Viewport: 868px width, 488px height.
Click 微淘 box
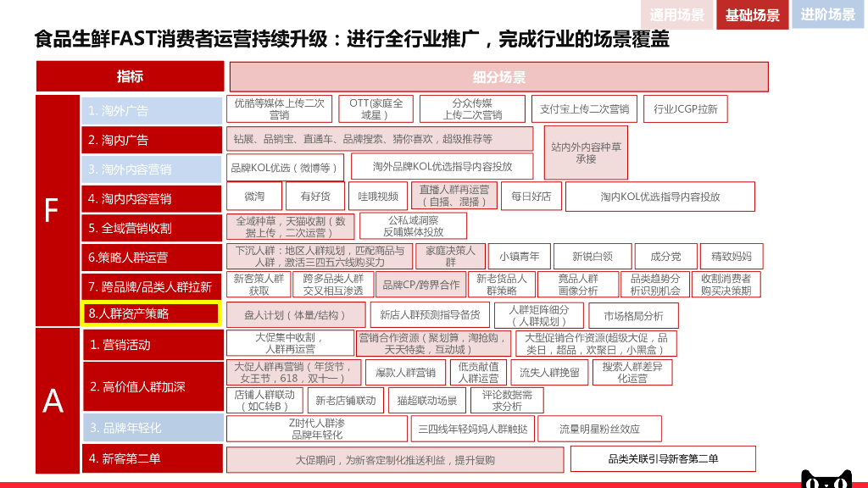pyautogui.click(x=254, y=197)
